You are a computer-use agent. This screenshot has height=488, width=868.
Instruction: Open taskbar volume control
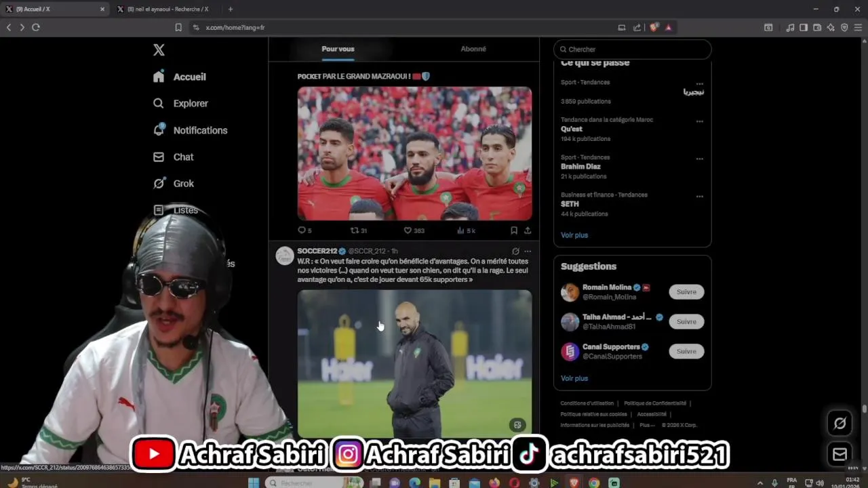click(x=820, y=483)
